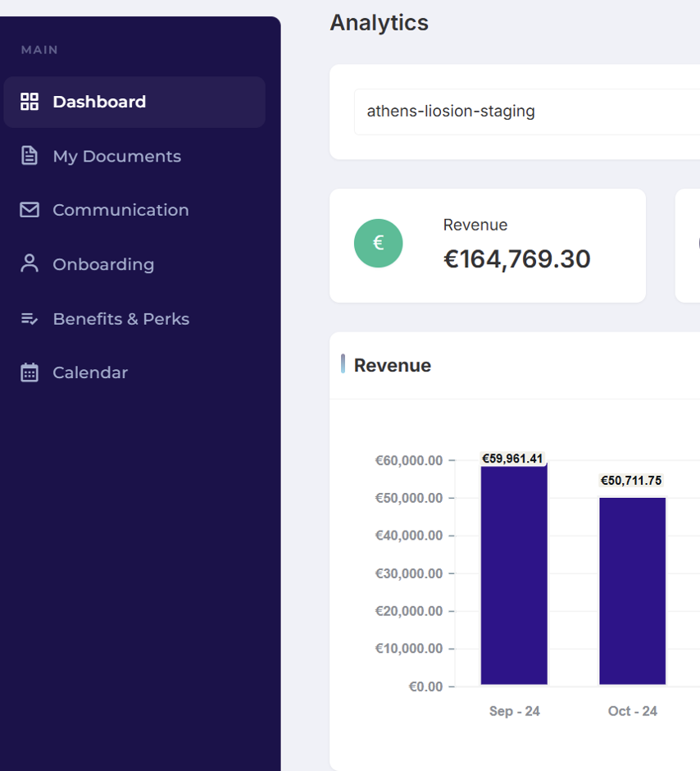Select Benefits & Perks

(x=134, y=318)
